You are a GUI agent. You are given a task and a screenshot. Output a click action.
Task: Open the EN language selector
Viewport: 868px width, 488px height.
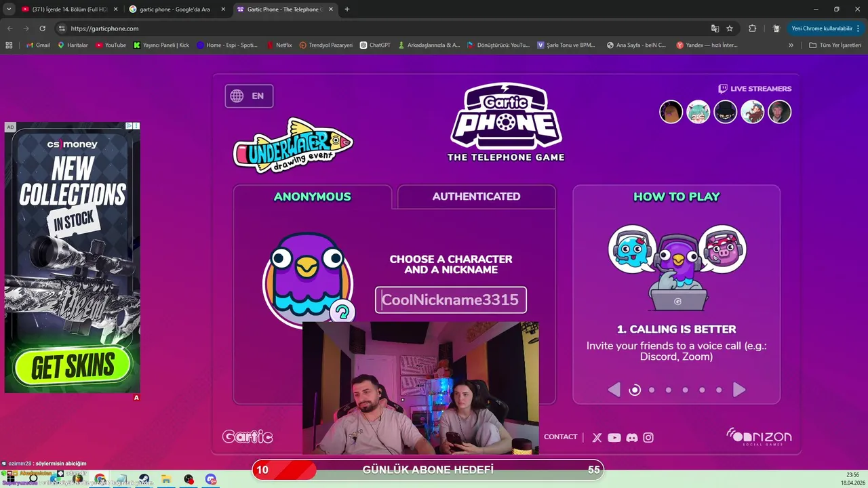point(249,96)
